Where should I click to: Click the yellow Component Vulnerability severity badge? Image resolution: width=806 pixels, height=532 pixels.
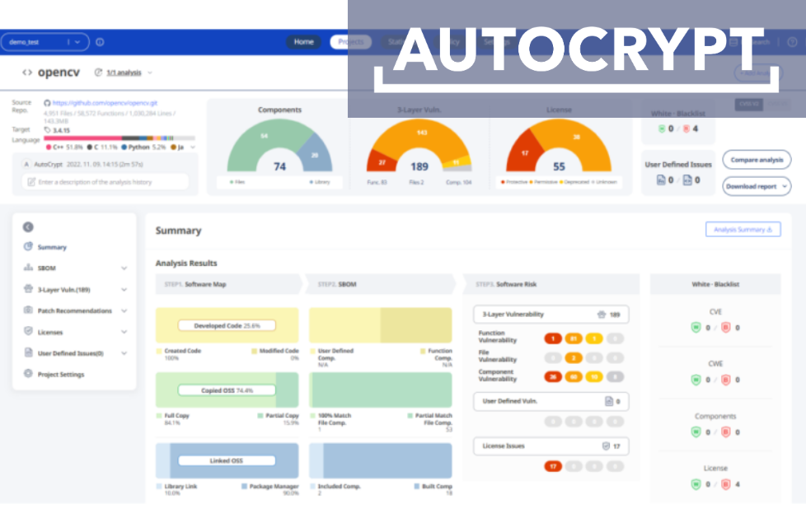point(594,377)
